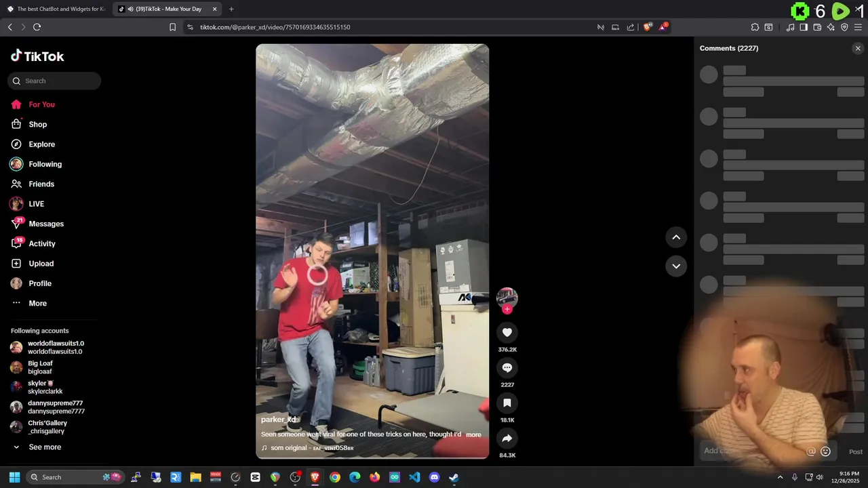Share the video using the arrow icon
The image size is (868, 488).
pyautogui.click(x=507, y=439)
